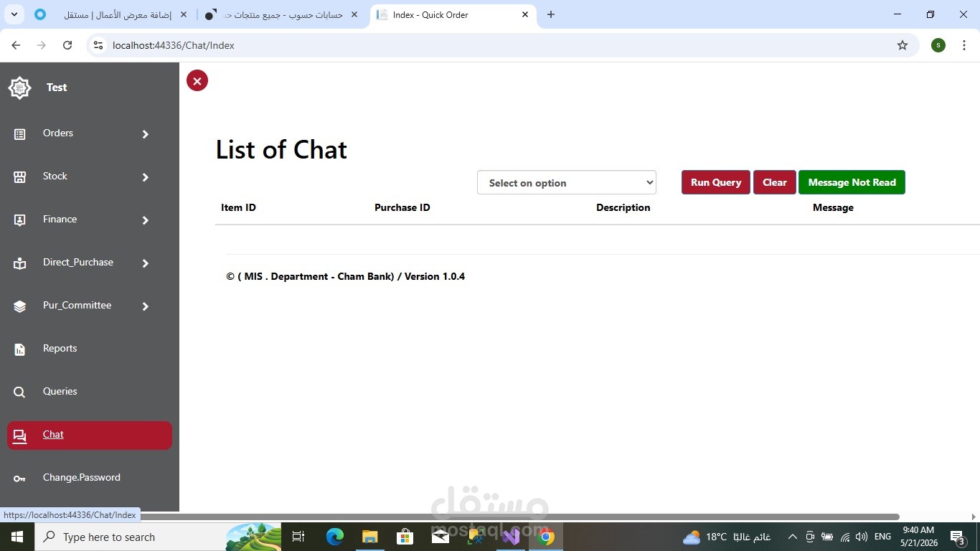Image resolution: width=980 pixels, height=551 pixels.
Task: Click the Finance icon in sidebar
Action: pos(20,220)
